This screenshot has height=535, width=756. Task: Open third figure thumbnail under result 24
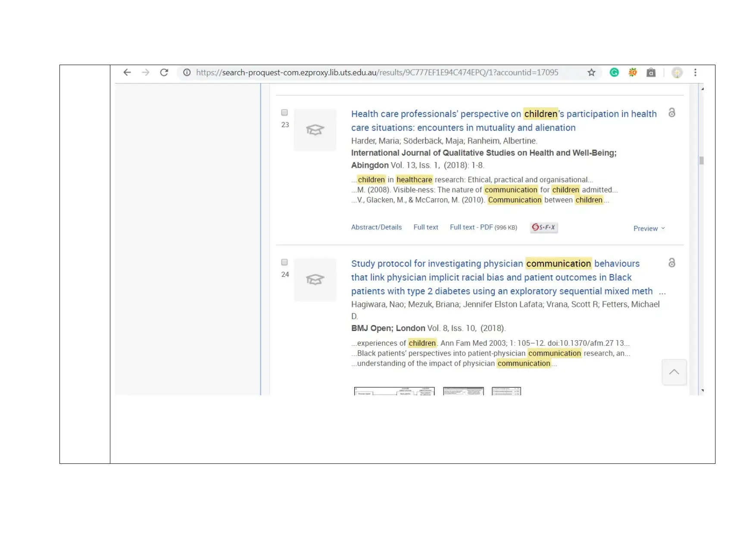(506, 391)
